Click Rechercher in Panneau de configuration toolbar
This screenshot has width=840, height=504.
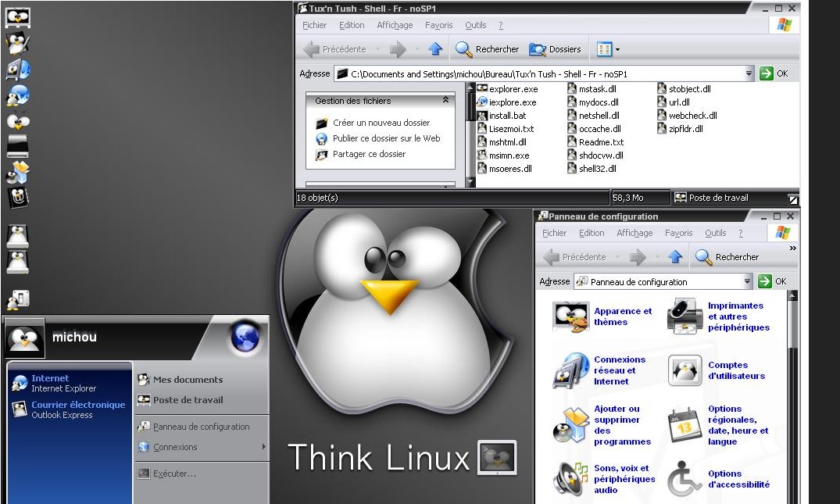tap(727, 257)
